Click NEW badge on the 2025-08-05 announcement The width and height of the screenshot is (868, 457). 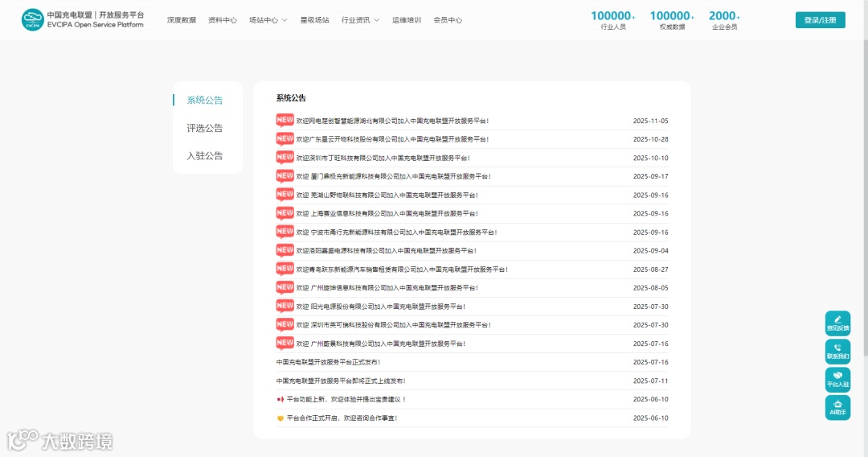tap(285, 287)
